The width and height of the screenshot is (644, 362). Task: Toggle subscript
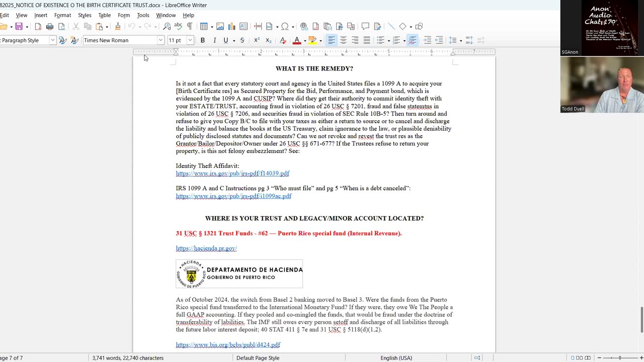pyautogui.click(x=268, y=40)
